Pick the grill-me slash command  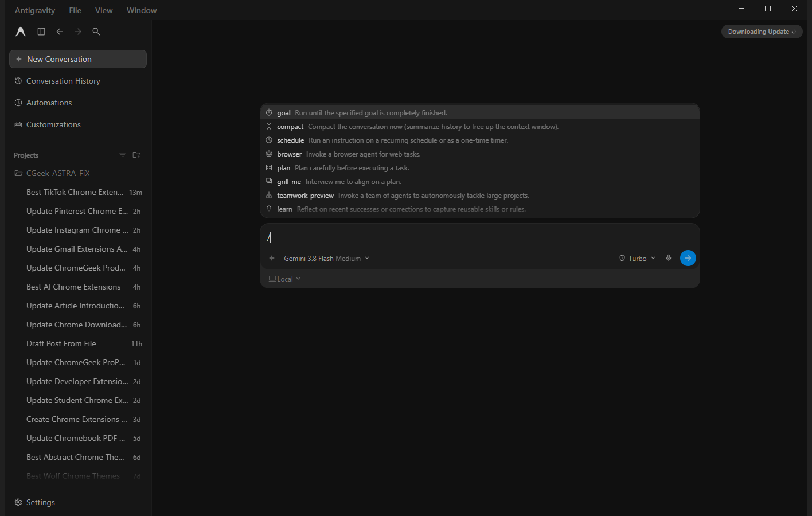tap(480, 182)
